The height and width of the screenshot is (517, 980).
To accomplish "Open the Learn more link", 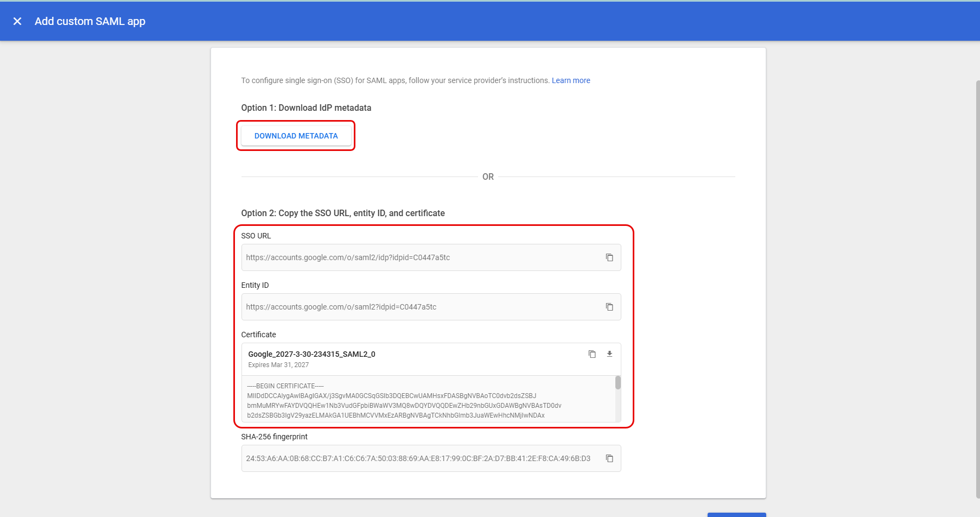I will coord(571,80).
